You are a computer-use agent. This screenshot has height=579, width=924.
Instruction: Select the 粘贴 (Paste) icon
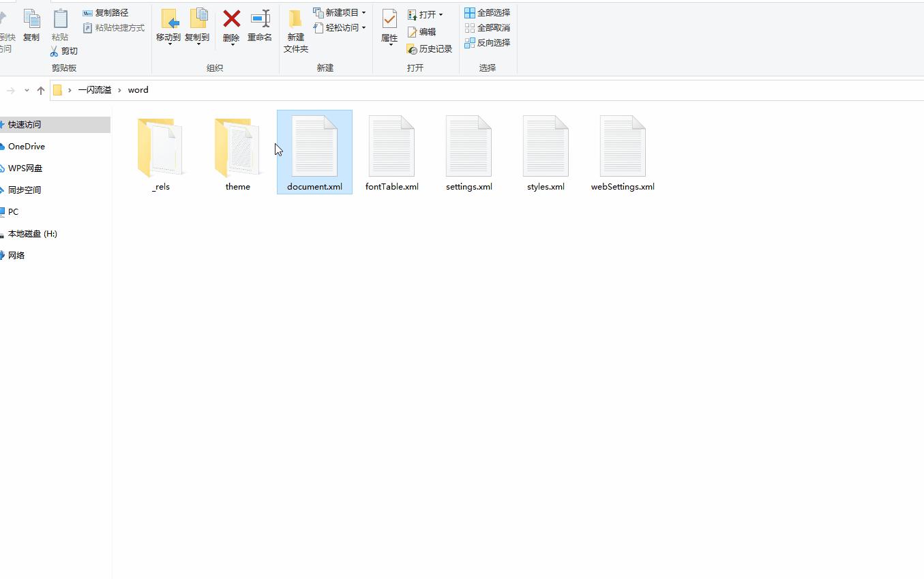60,20
